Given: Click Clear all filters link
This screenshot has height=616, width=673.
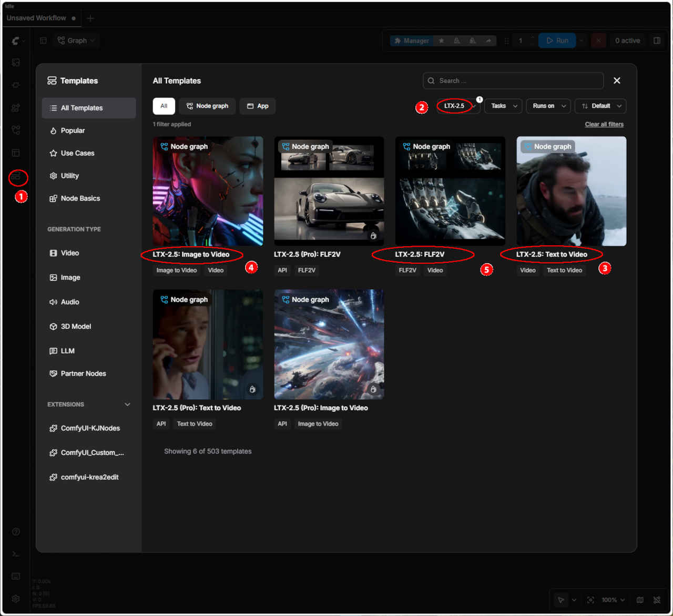Looking at the screenshot, I should (x=604, y=124).
